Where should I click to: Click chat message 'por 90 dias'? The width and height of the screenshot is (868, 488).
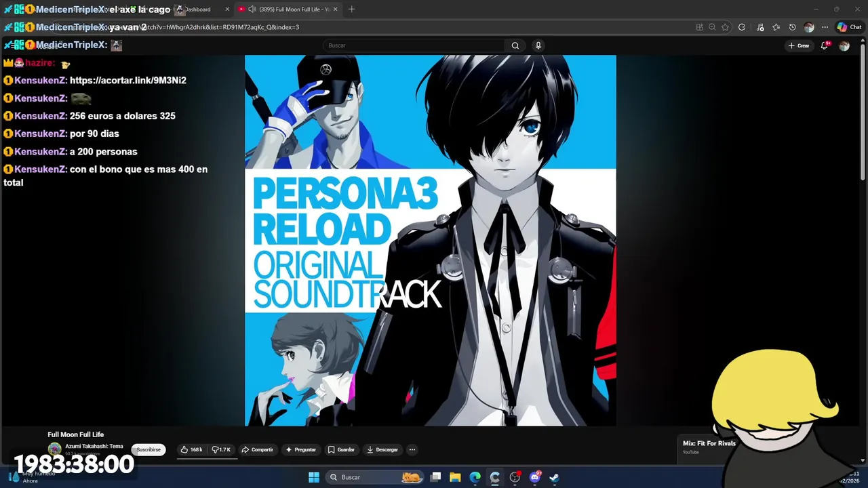pos(94,134)
